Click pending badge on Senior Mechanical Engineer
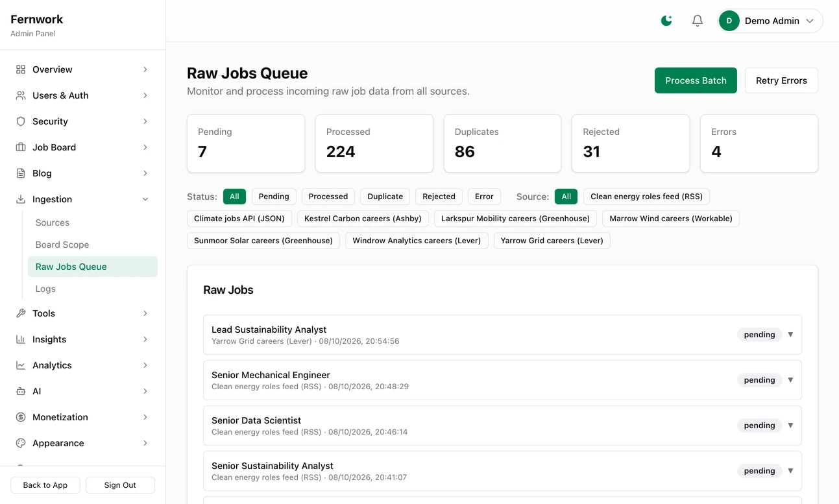The height and width of the screenshot is (504, 839). click(x=759, y=380)
